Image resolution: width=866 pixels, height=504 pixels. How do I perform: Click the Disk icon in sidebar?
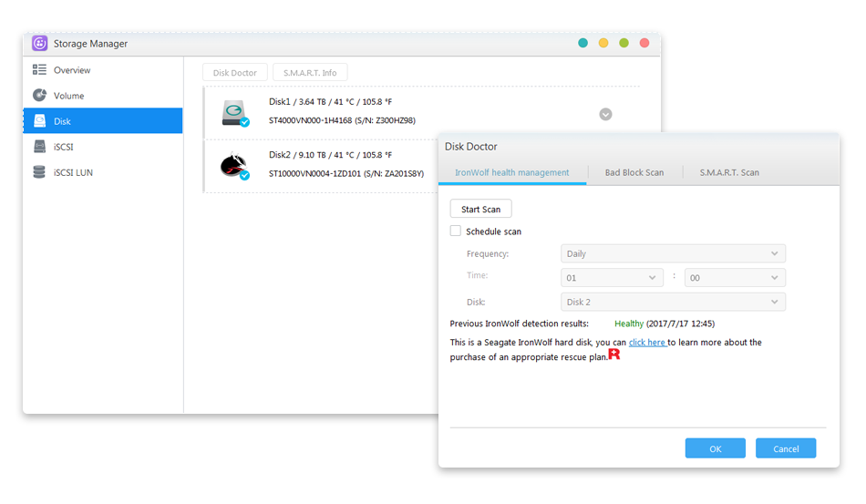click(39, 121)
